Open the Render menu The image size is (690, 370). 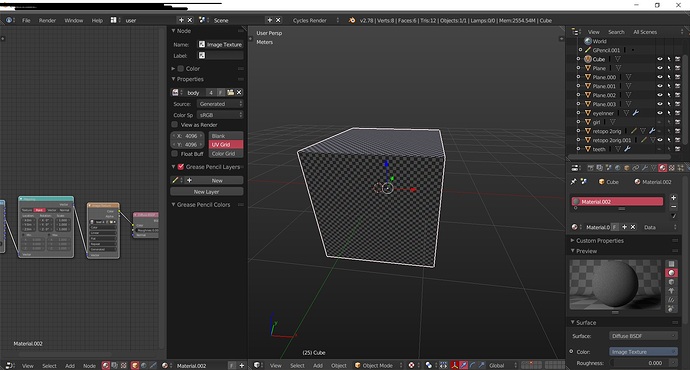click(x=47, y=20)
